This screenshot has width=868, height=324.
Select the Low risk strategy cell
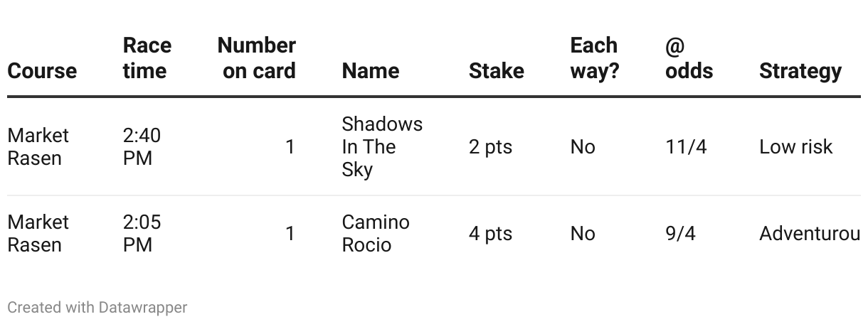[x=795, y=147]
